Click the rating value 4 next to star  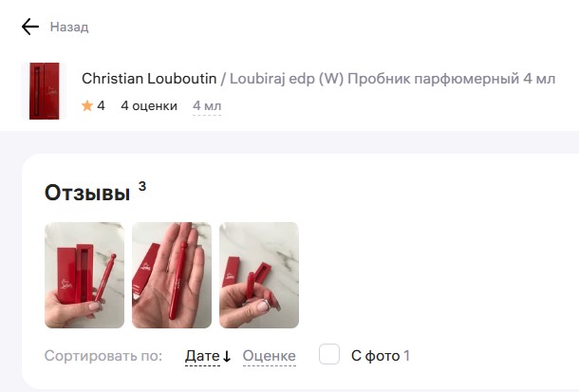point(101,106)
